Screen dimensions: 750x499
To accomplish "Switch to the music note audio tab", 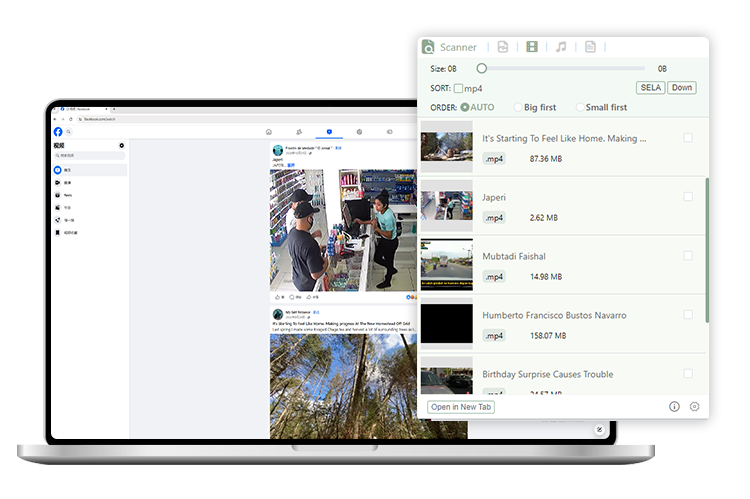I will [x=561, y=46].
